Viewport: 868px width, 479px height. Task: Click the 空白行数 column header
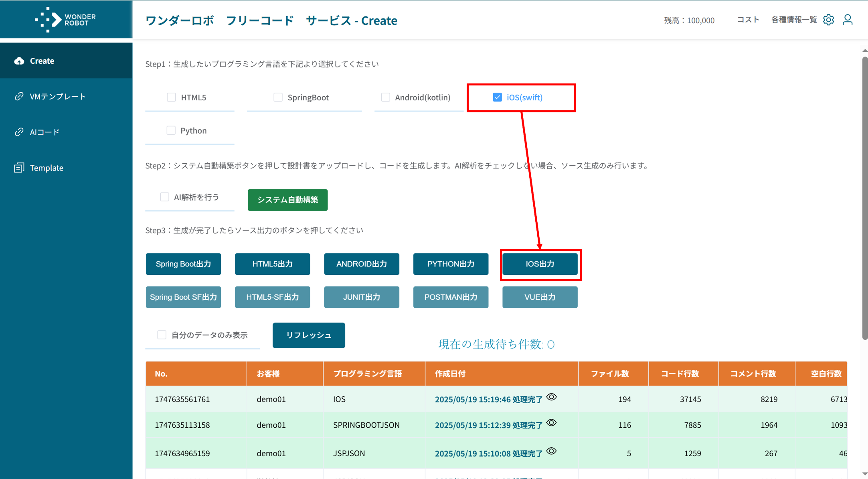coord(821,374)
